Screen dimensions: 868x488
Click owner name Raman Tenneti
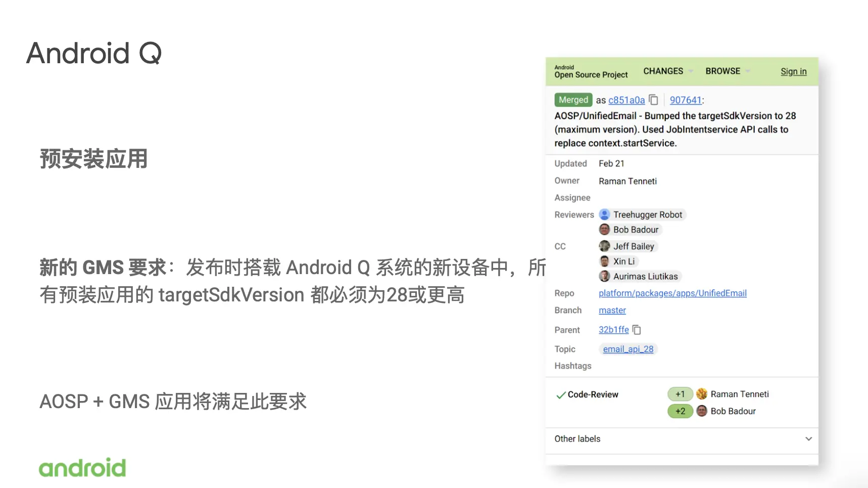tap(628, 181)
